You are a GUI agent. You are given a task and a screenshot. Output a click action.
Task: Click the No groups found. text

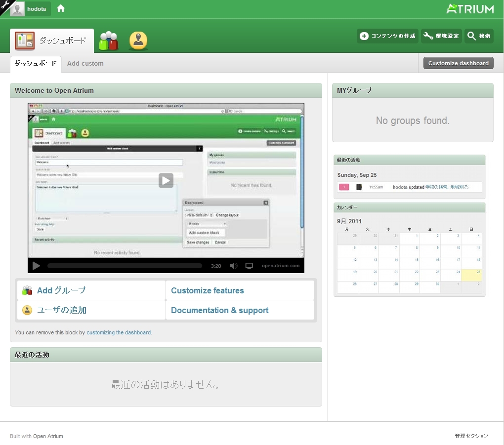point(413,121)
